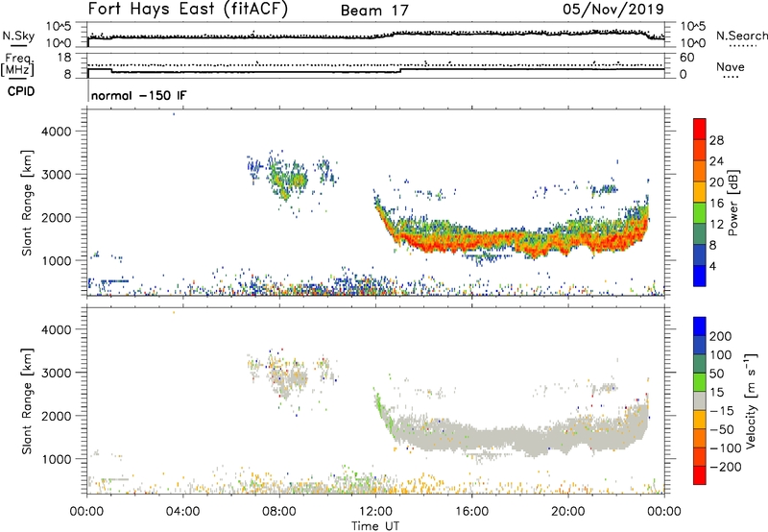The width and height of the screenshot is (768, 532).
Task: Click the '16:00' time axis tick label
Action: coord(471,512)
